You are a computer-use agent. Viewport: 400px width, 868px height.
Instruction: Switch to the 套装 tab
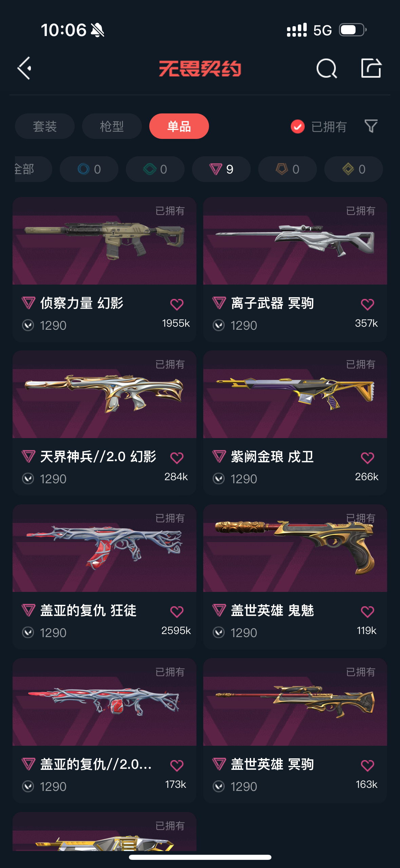click(x=45, y=126)
